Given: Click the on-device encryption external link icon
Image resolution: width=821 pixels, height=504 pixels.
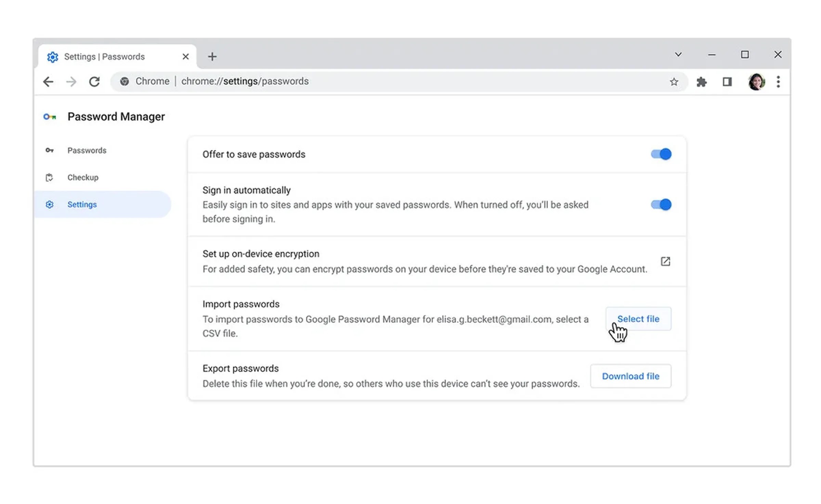Looking at the screenshot, I should click(666, 261).
